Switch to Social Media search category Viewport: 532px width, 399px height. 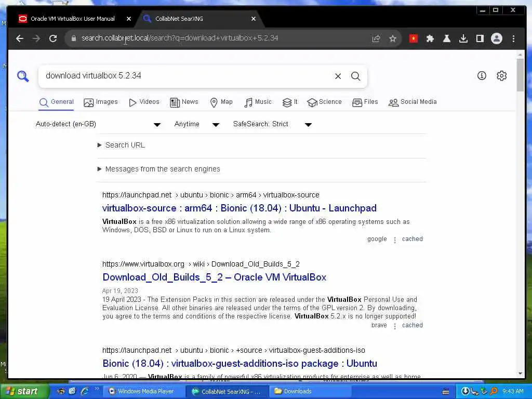click(x=413, y=102)
